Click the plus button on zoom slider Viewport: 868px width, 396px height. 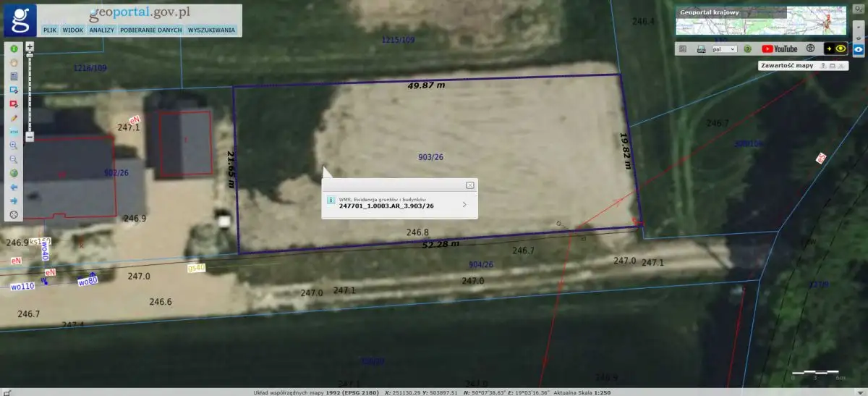(x=30, y=46)
